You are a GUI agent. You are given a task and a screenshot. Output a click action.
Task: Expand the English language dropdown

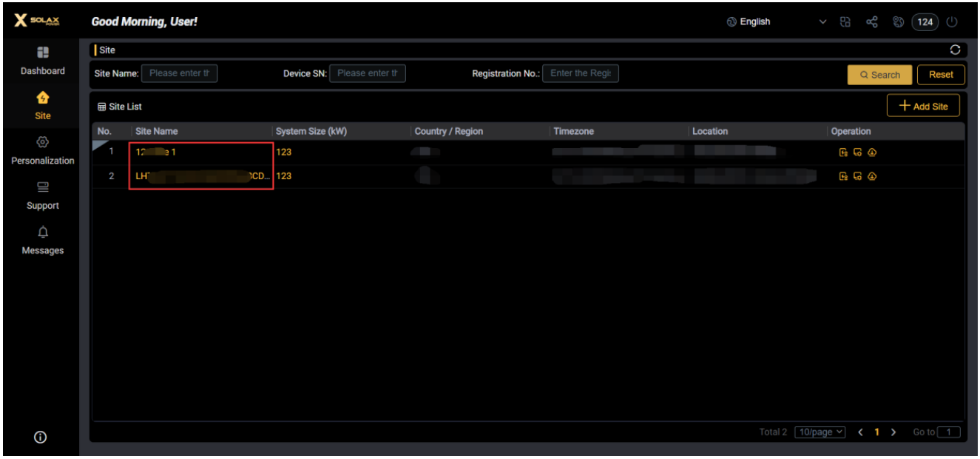tap(823, 22)
